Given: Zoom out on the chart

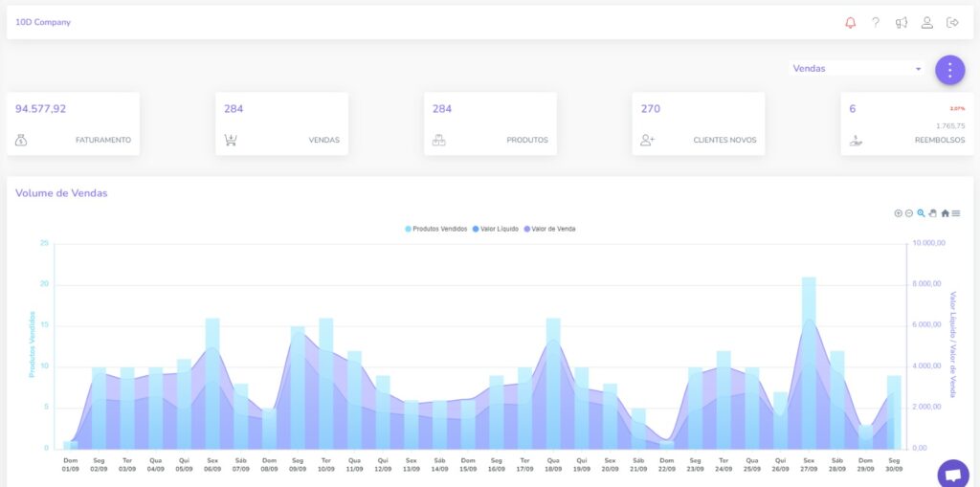Looking at the screenshot, I should [x=909, y=213].
